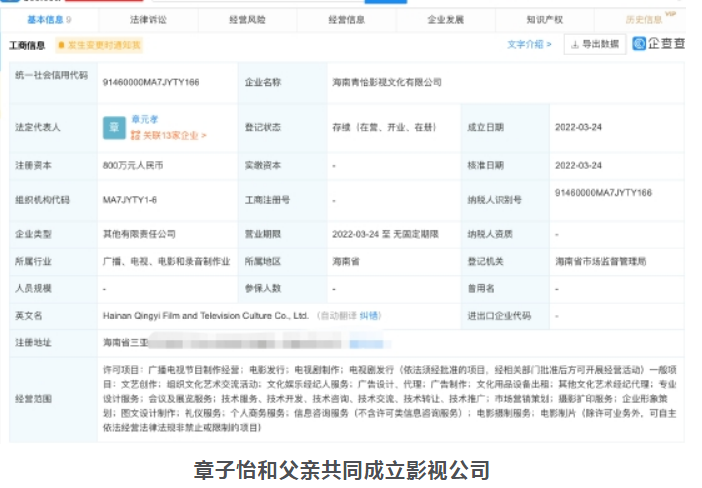Switch to the 知识产权 tab
The image size is (702, 488).
click(545, 19)
